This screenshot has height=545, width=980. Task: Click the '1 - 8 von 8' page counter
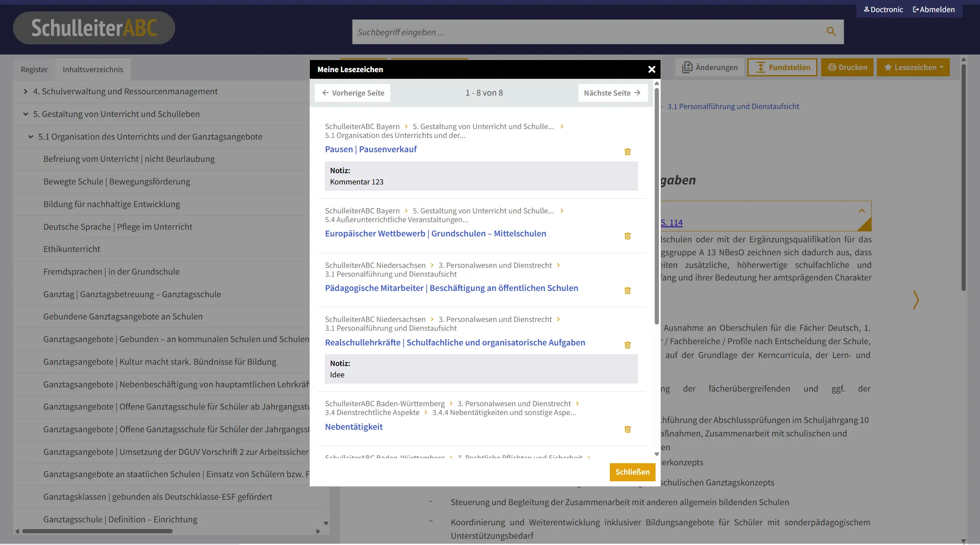pyautogui.click(x=484, y=93)
